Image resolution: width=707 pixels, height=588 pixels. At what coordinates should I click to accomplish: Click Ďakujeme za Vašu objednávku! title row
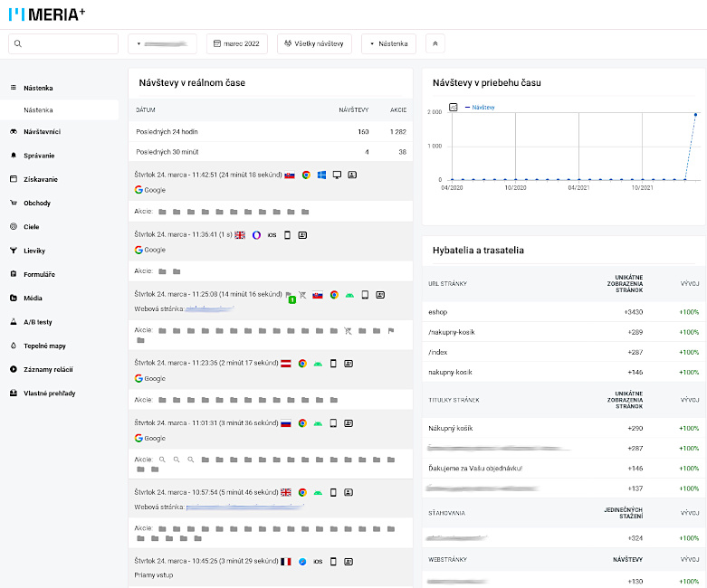click(x=564, y=469)
